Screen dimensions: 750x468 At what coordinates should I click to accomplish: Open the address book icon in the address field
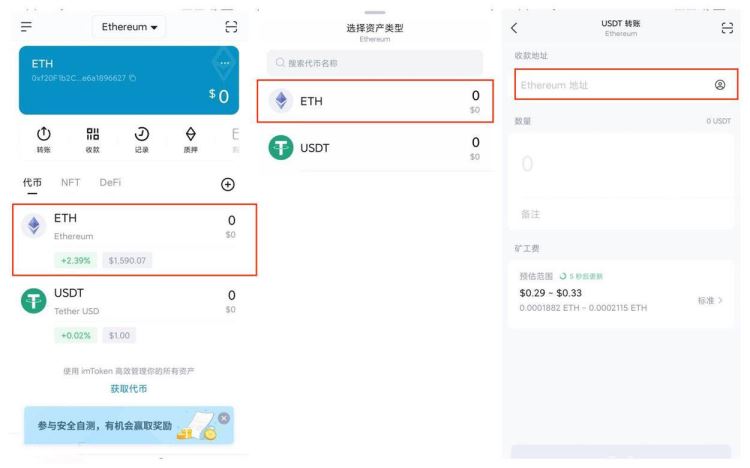[x=720, y=85]
